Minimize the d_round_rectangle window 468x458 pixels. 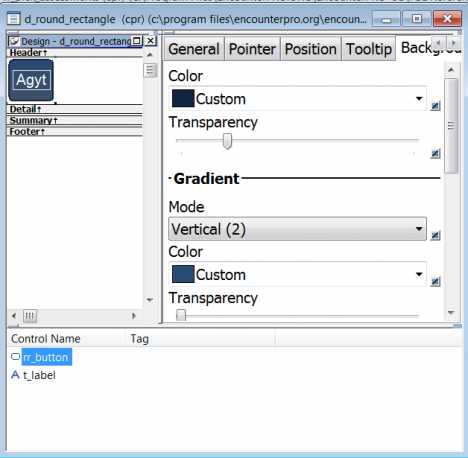tap(386, 19)
